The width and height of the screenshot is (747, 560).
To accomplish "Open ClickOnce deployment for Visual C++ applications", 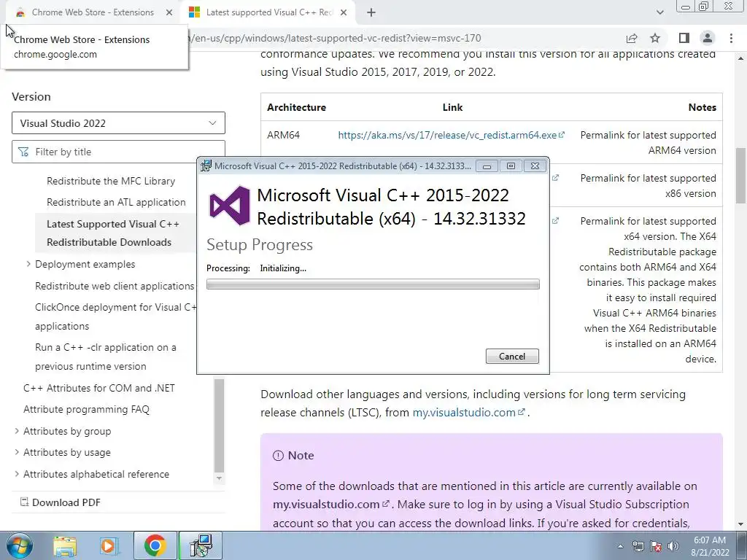I will point(116,316).
